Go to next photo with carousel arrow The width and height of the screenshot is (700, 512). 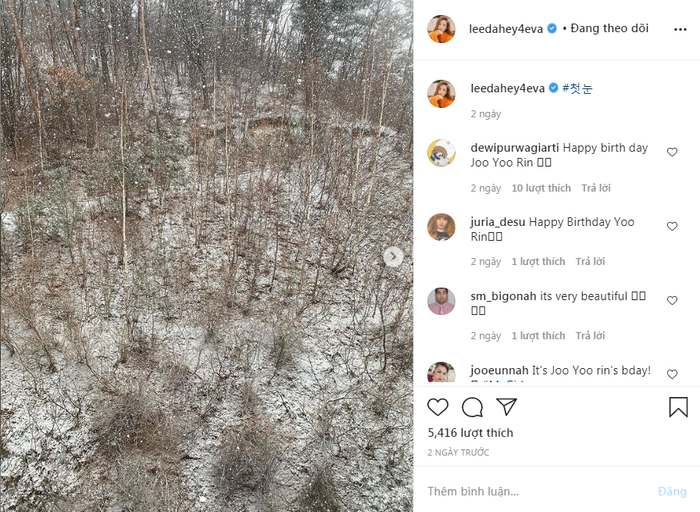pos(394,257)
